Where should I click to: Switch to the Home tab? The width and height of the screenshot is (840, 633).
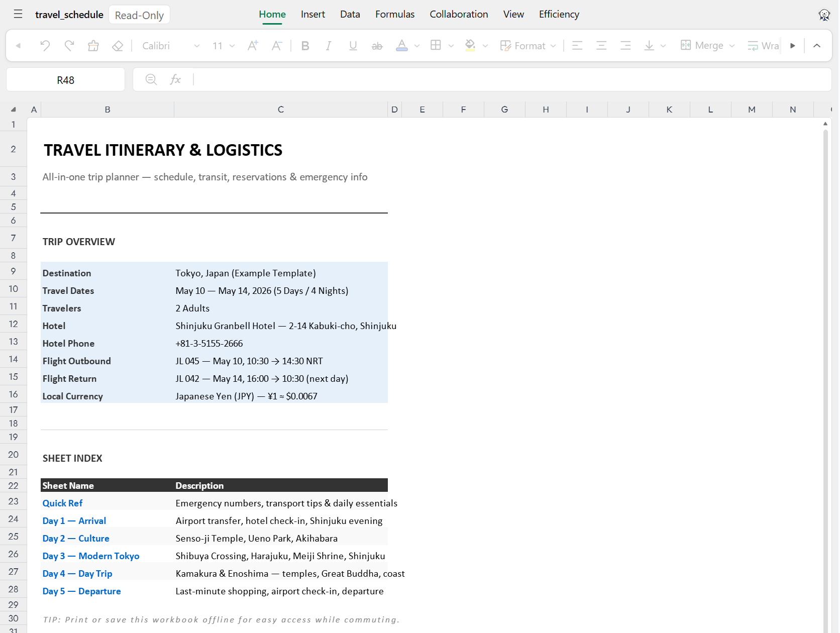[x=272, y=15]
